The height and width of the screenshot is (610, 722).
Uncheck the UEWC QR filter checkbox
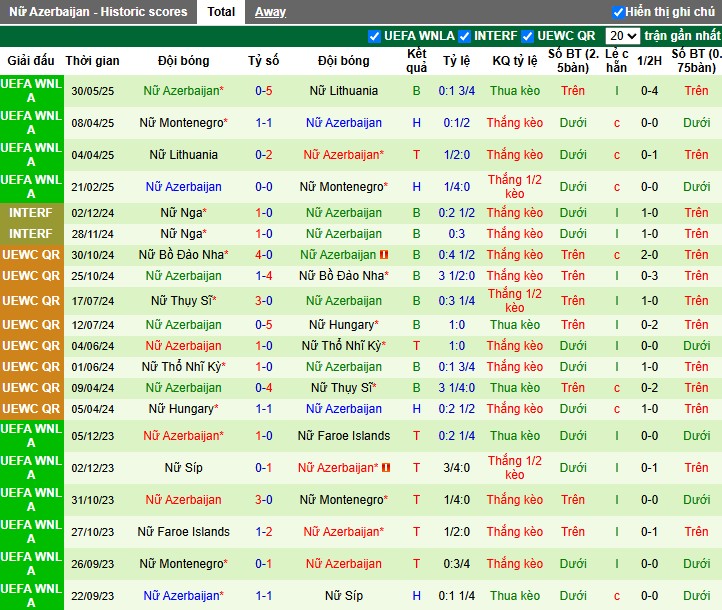[527, 36]
